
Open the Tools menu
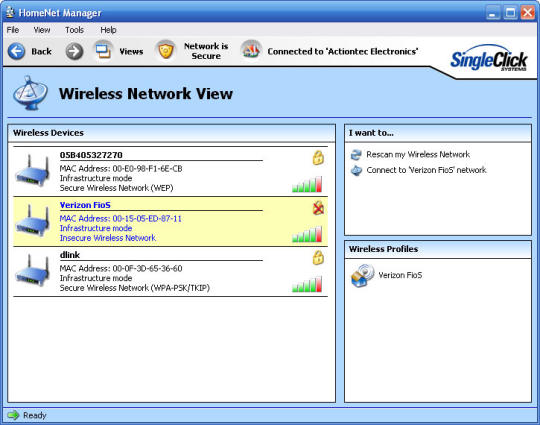pos(74,30)
